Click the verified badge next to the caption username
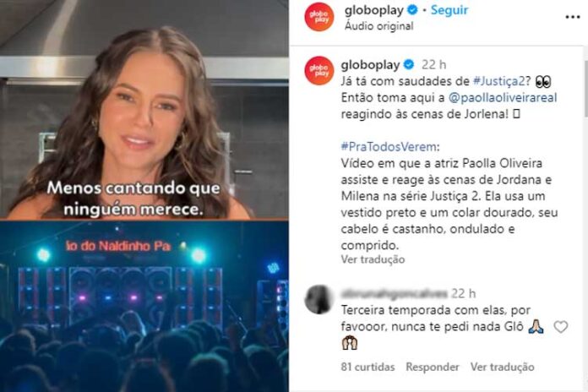The width and height of the screenshot is (588, 392). pos(409,65)
